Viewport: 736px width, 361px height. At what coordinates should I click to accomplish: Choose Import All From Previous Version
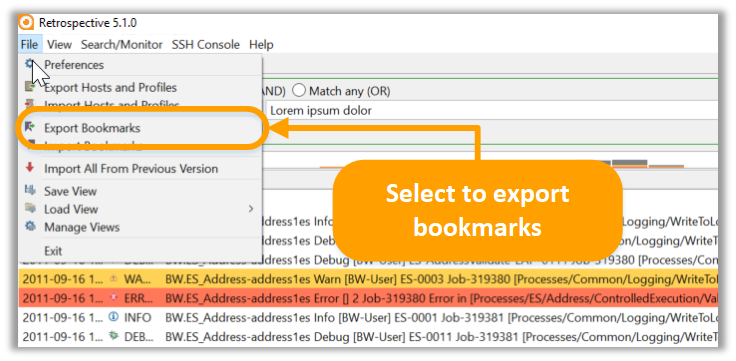pos(140,169)
